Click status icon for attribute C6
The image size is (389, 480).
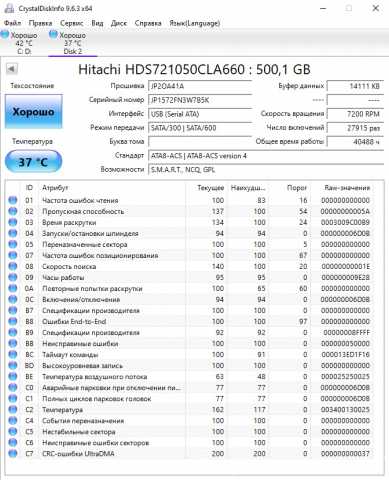(x=13, y=442)
